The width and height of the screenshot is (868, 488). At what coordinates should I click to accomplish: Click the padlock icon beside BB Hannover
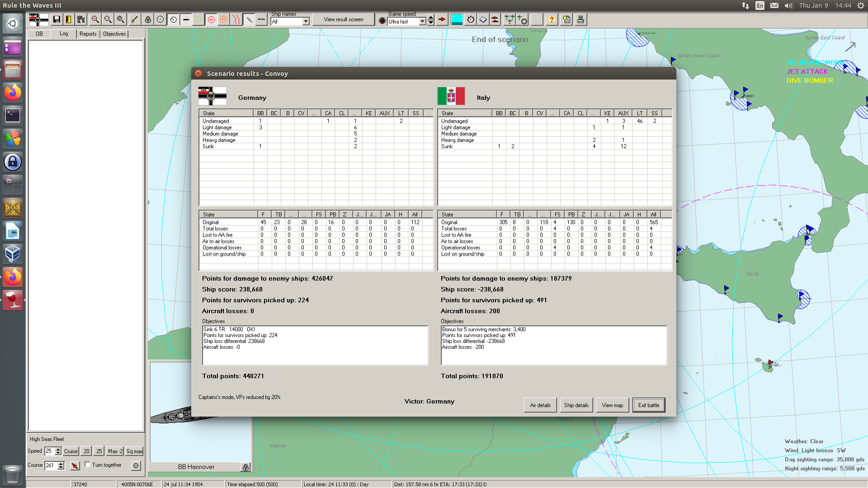point(245,467)
